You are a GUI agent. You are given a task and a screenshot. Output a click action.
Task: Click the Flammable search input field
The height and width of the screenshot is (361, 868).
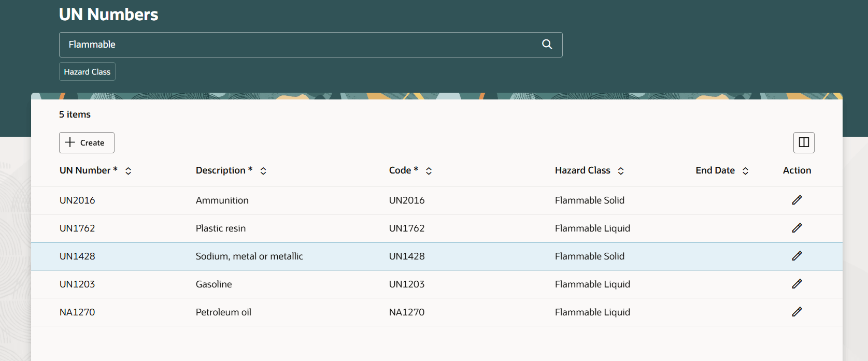tap(301, 45)
